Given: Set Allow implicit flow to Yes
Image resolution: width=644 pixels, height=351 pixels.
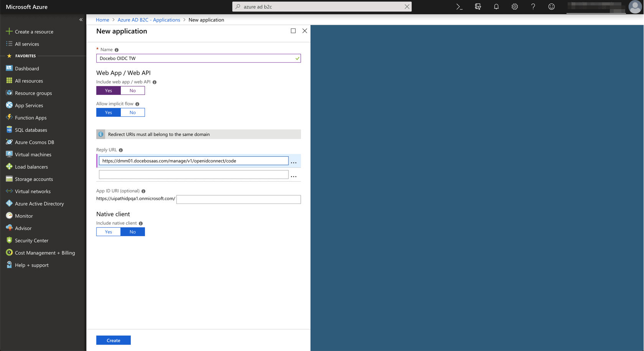Looking at the screenshot, I should point(109,113).
